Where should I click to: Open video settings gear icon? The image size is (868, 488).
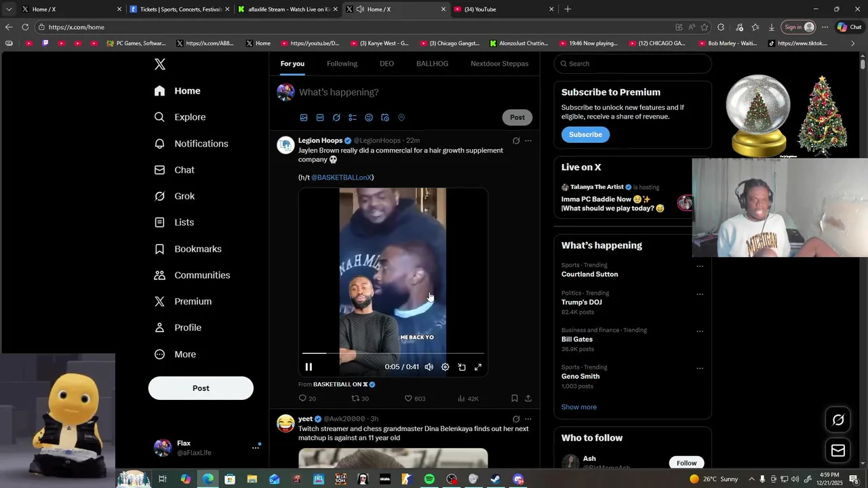(x=445, y=367)
